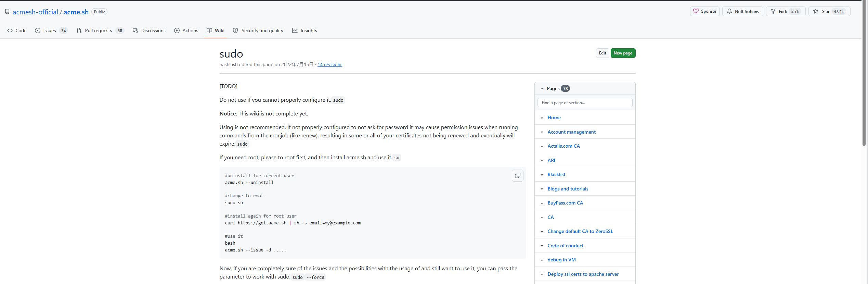Click the '--force' inline code
This screenshot has width=868, height=284.
(x=315, y=277)
